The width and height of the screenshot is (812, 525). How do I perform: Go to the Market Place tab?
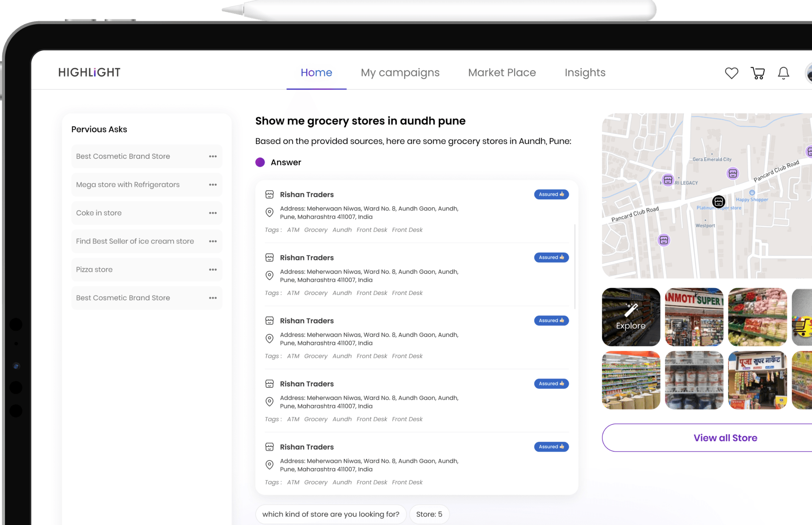pos(502,73)
